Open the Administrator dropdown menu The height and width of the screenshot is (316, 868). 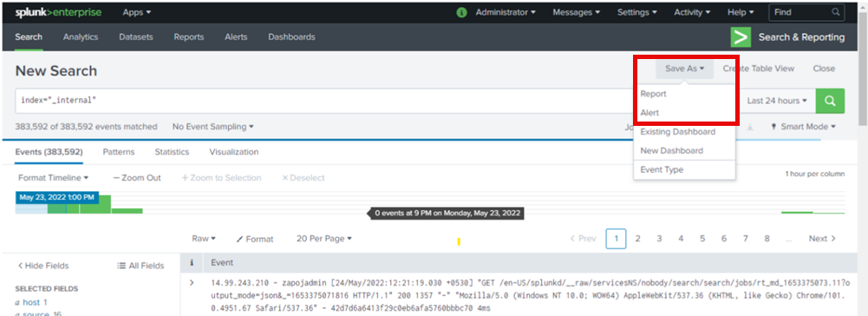pyautogui.click(x=506, y=12)
